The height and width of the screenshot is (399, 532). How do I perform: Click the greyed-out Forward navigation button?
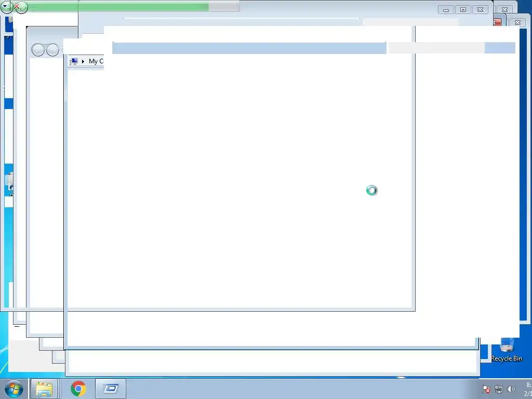(52, 50)
